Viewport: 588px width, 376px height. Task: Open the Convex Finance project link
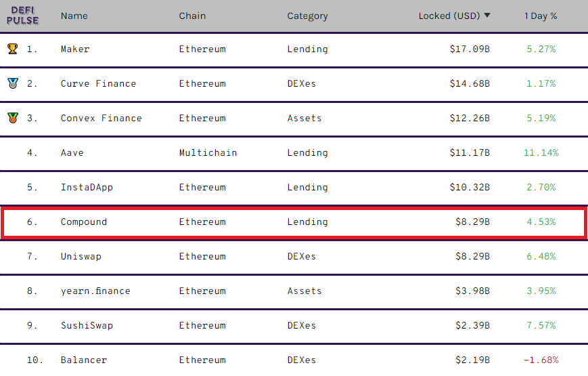click(101, 118)
